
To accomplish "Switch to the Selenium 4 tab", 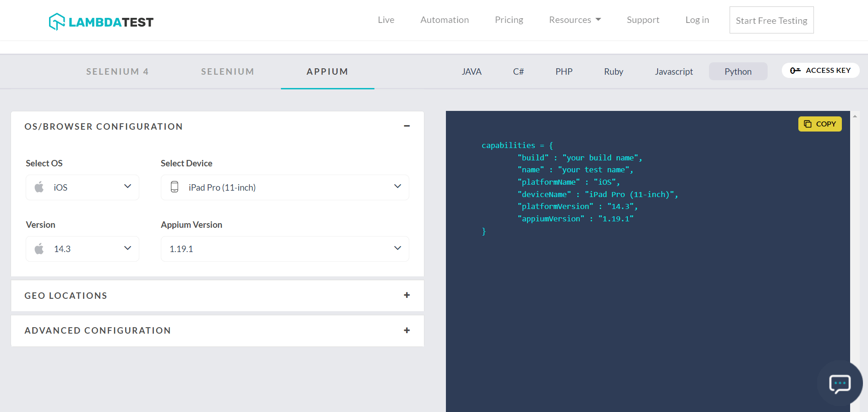I will [117, 71].
